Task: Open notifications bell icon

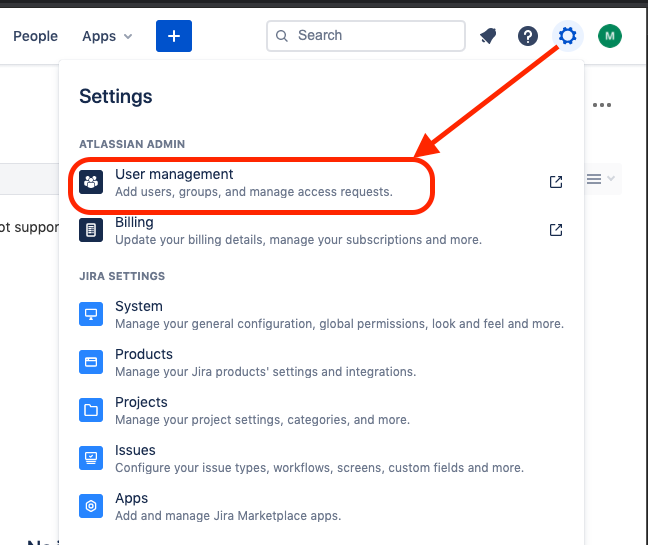Action: pos(488,36)
